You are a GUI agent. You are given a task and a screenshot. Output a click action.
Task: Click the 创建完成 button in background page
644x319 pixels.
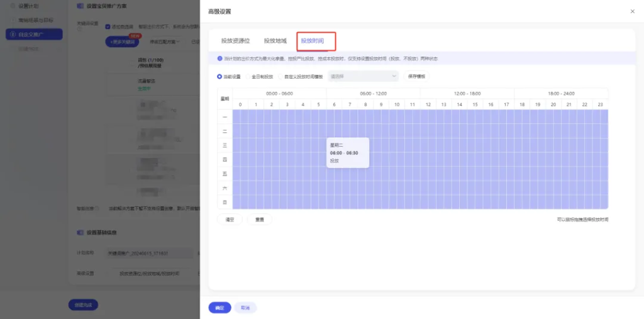click(x=84, y=305)
